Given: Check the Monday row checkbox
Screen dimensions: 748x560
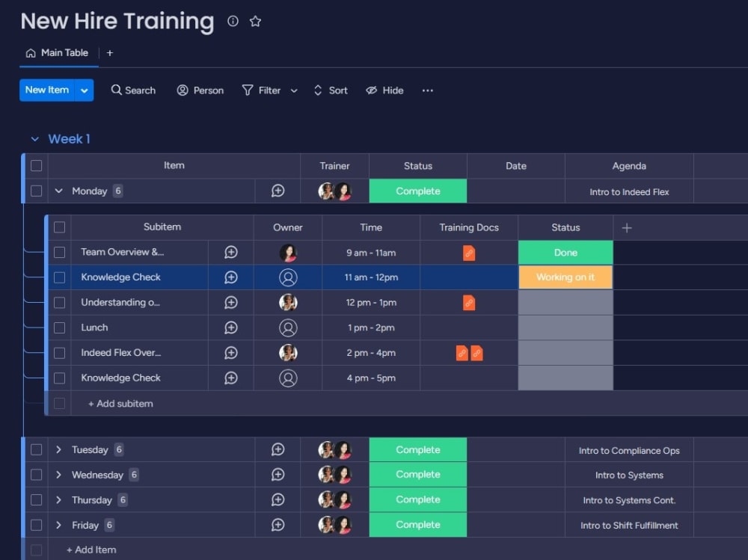Looking at the screenshot, I should click(36, 191).
